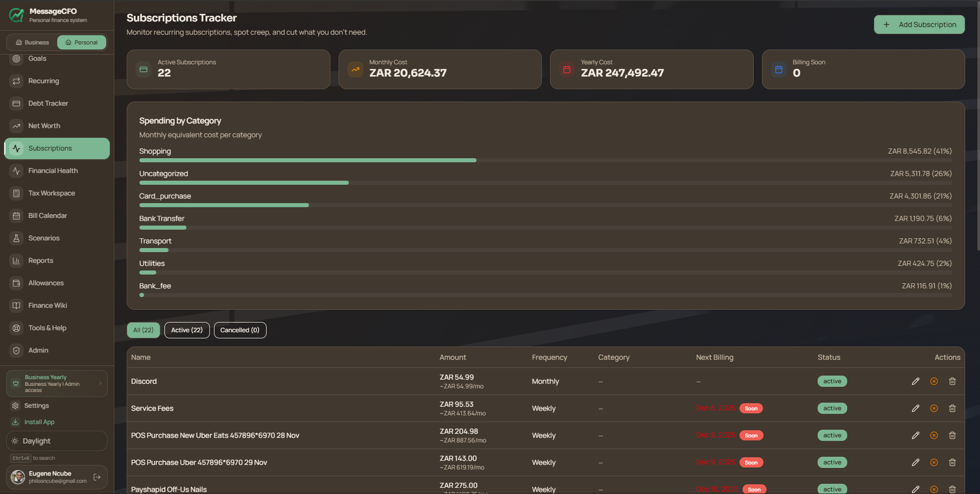Image resolution: width=980 pixels, height=494 pixels.
Task: Select the Frequency column header
Action: (x=549, y=357)
